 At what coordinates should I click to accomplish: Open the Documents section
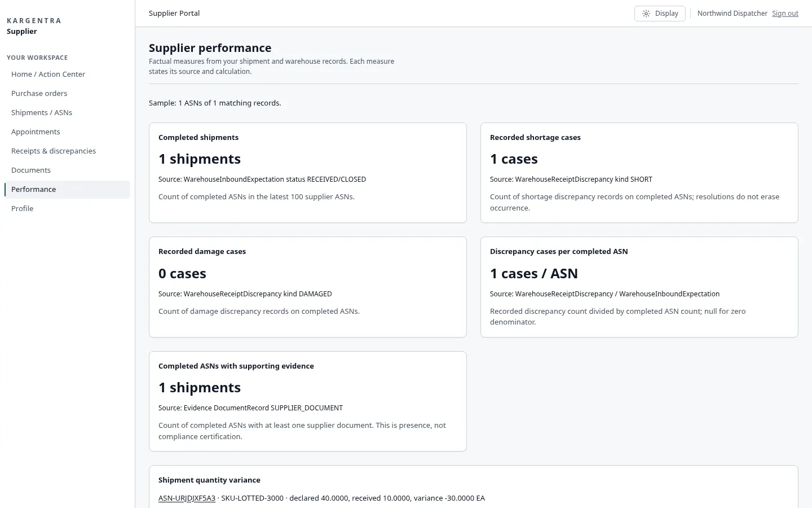(67, 170)
